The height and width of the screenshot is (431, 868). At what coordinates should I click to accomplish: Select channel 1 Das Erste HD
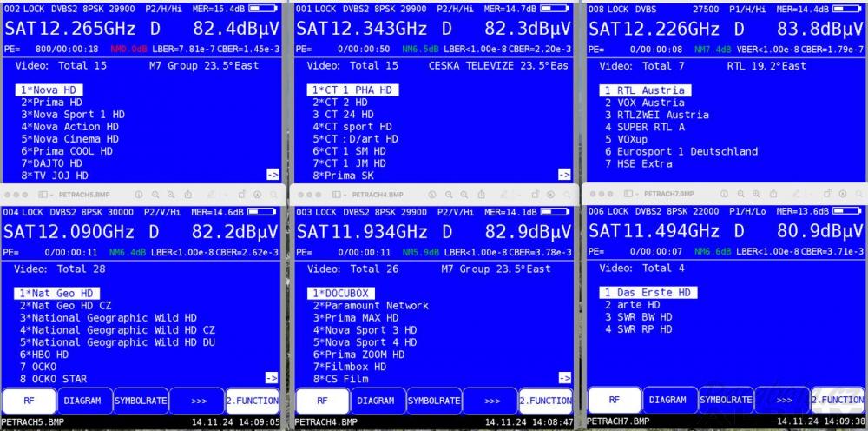pos(648,292)
